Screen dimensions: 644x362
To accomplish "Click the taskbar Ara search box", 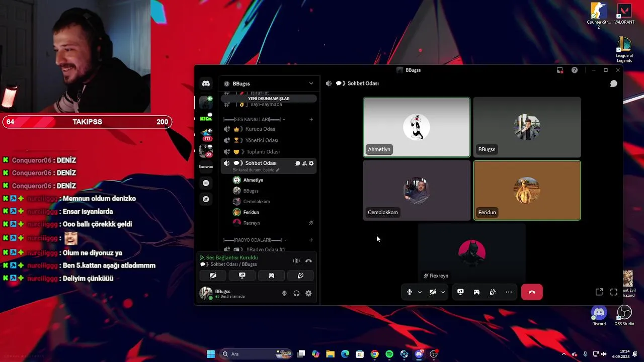I will click(x=257, y=354).
